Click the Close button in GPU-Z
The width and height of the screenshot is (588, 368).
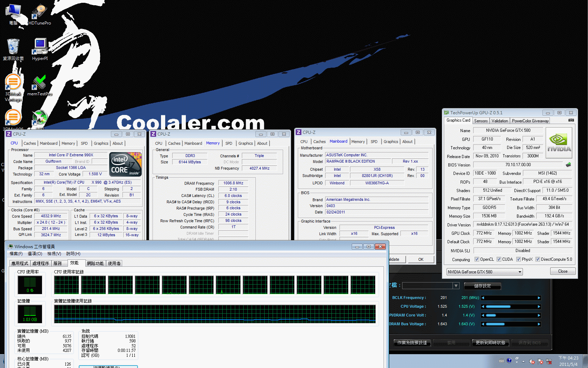(562, 271)
